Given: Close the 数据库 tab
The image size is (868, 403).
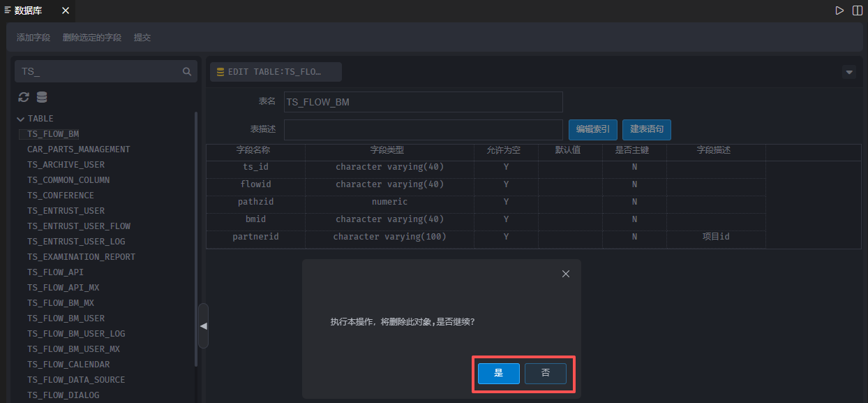Looking at the screenshot, I should click(66, 10).
